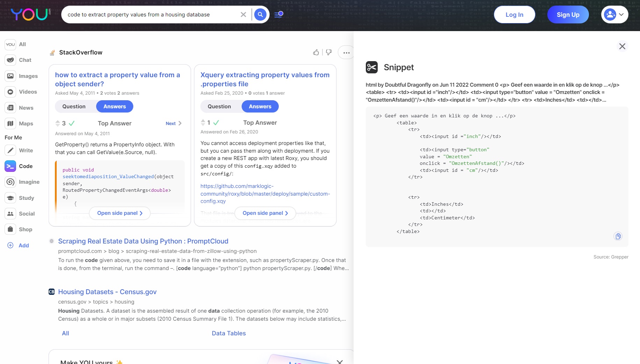Open Images from the sidebar
Viewport: 640px width, 364px height.
[x=10, y=76]
